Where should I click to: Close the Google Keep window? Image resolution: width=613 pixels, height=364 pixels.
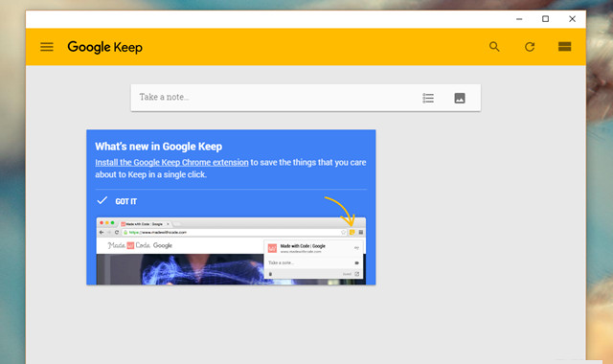pos(572,19)
